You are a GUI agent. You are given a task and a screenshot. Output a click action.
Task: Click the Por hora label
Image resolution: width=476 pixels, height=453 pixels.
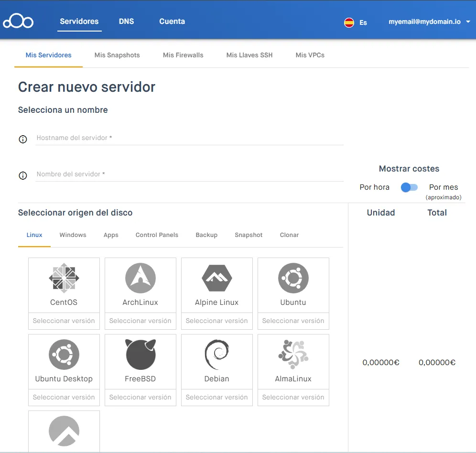(x=375, y=187)
